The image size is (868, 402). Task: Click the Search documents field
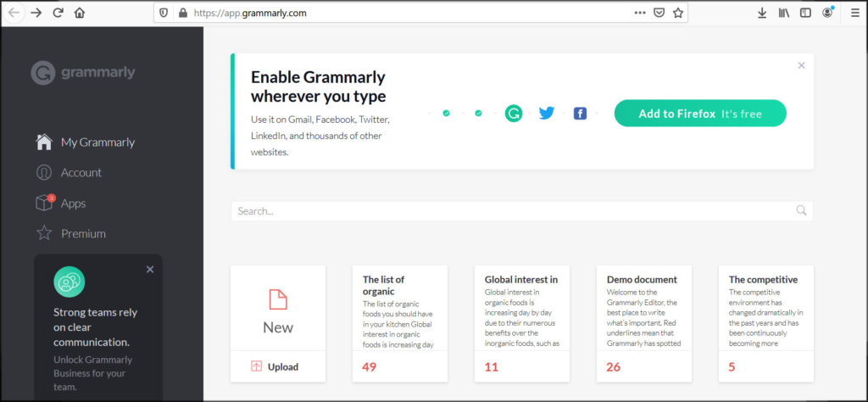pyautogui.click(x=521, y=211)
